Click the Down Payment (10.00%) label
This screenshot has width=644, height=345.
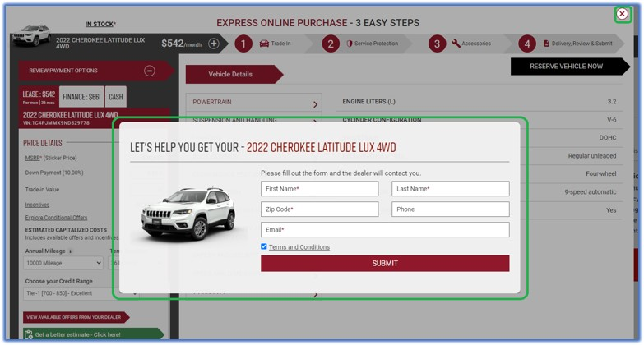(x=54, y=172)
